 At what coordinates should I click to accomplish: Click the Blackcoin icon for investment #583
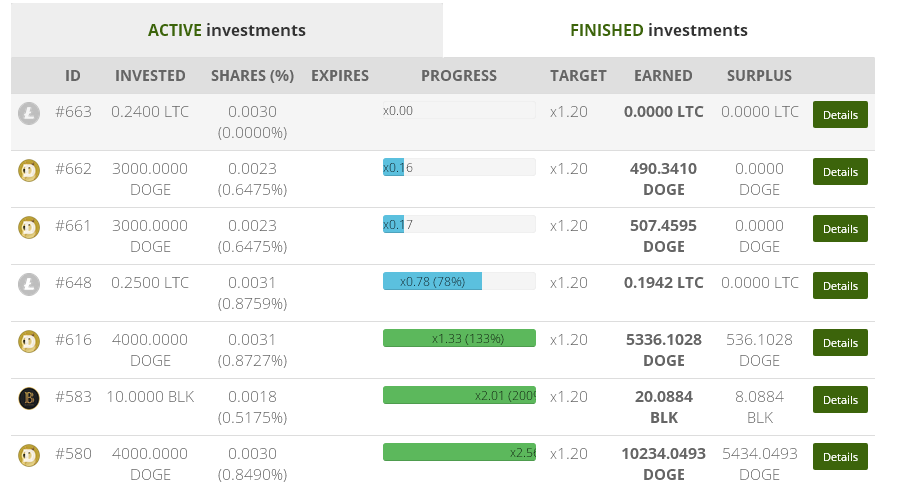(x=29, y=398)
